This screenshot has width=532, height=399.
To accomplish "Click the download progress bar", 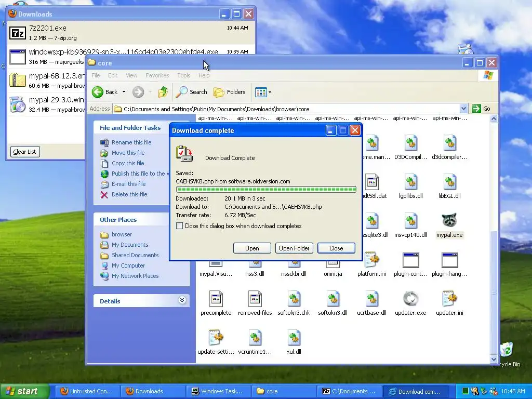I will (x=266, y=189).
